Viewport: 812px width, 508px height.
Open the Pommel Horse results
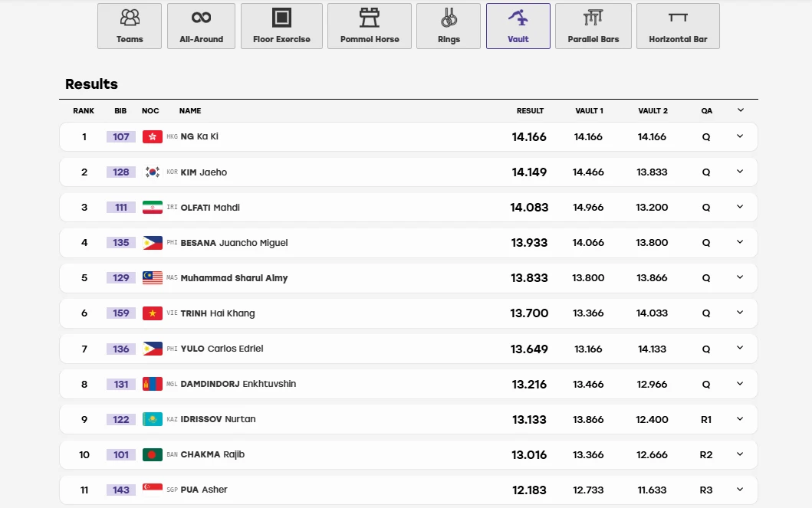point(370,26)
